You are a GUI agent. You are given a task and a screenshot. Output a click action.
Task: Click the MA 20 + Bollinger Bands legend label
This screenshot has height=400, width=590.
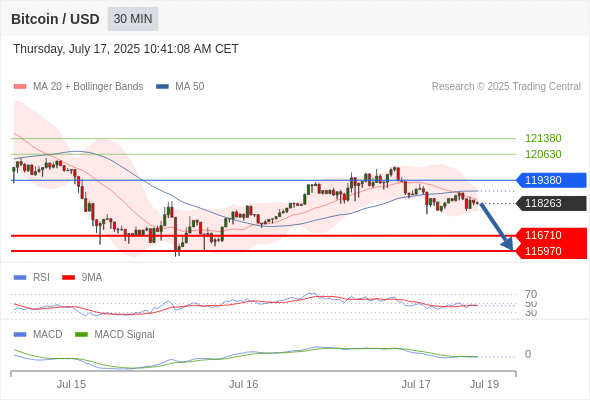[88, 87]
